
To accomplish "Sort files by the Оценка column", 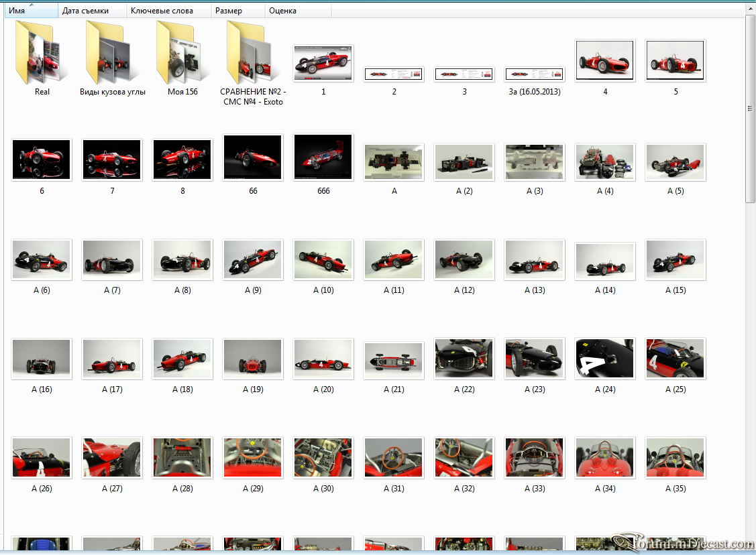I will pyautogui.click(x=298, y=11).
